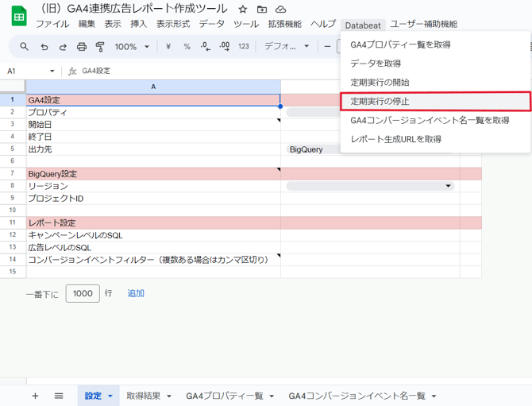This screenshot has width=532, height=406.
Task: Redo the last action
Action: (63, 47)
